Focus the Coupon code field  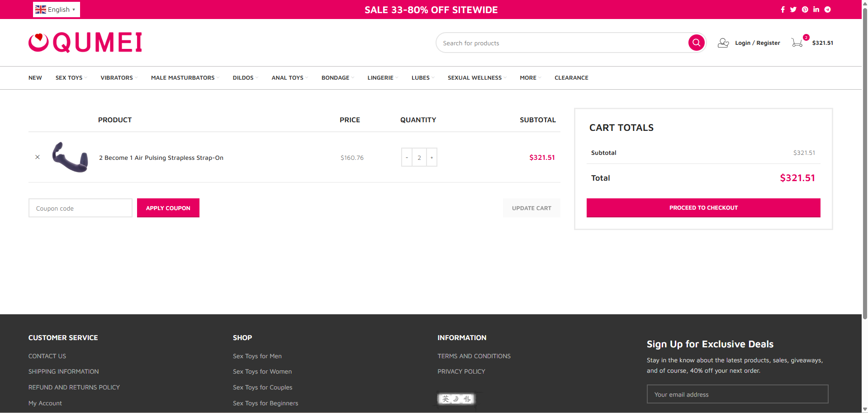tap(81, 208)
